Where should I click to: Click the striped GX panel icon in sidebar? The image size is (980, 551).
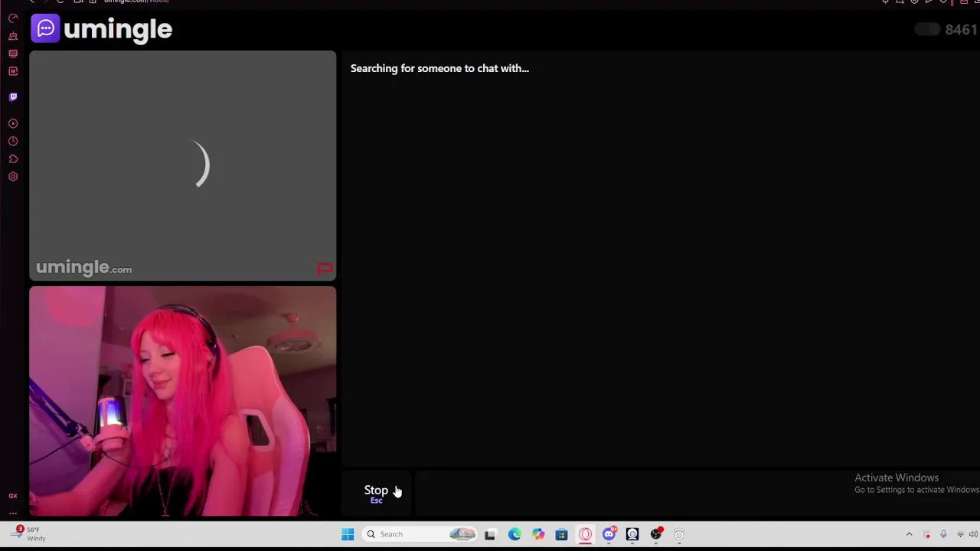[x=13, y=54]
